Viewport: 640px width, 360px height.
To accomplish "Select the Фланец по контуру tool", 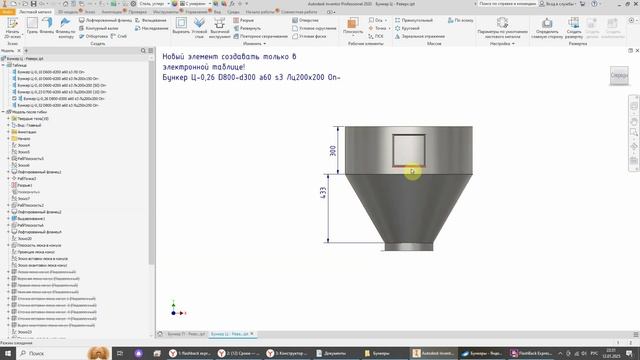I will tap(65, 27).
